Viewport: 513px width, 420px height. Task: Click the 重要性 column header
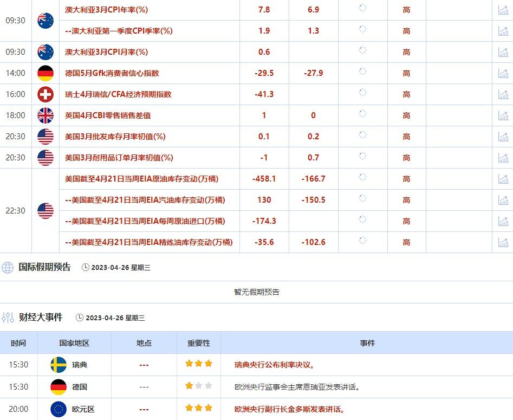[198, 343]
